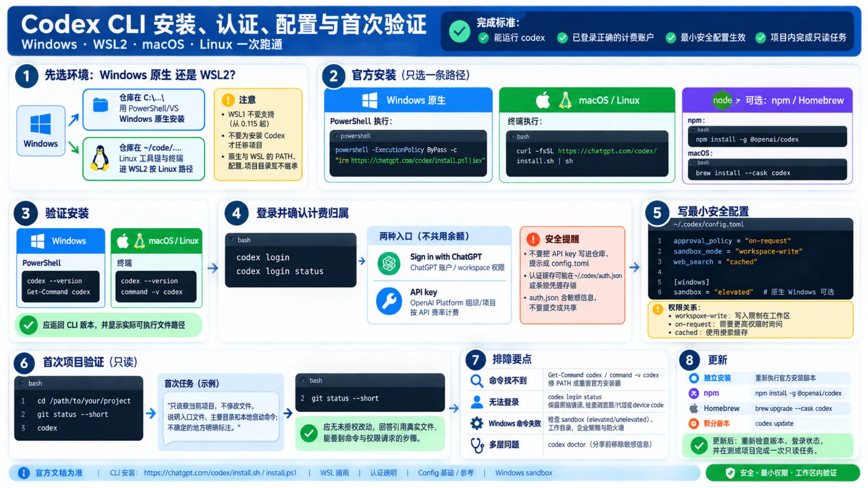The width and height of the screenshot is (868, 488).
Task: Click the blue icon beside 独立安装
Action: [694, 378]
